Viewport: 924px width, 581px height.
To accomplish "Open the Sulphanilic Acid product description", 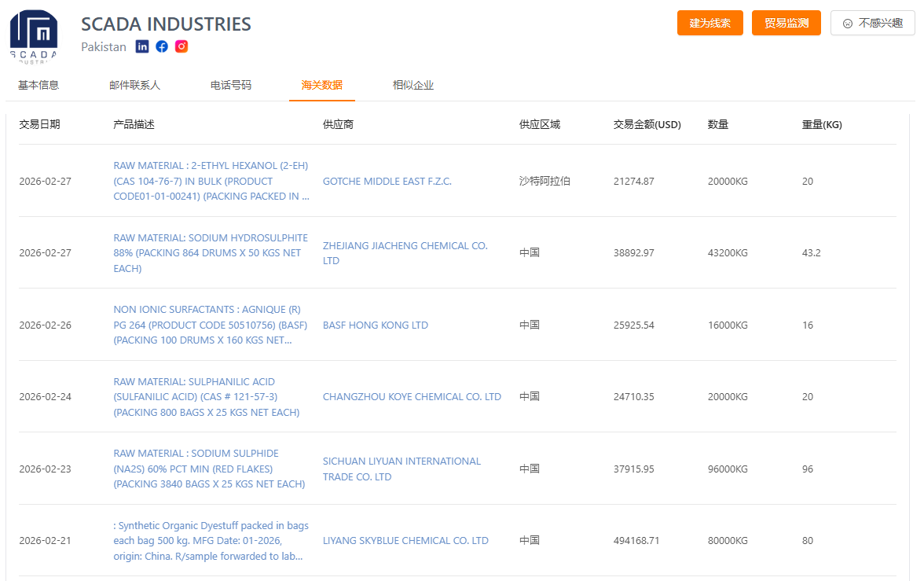I will 206,397.
